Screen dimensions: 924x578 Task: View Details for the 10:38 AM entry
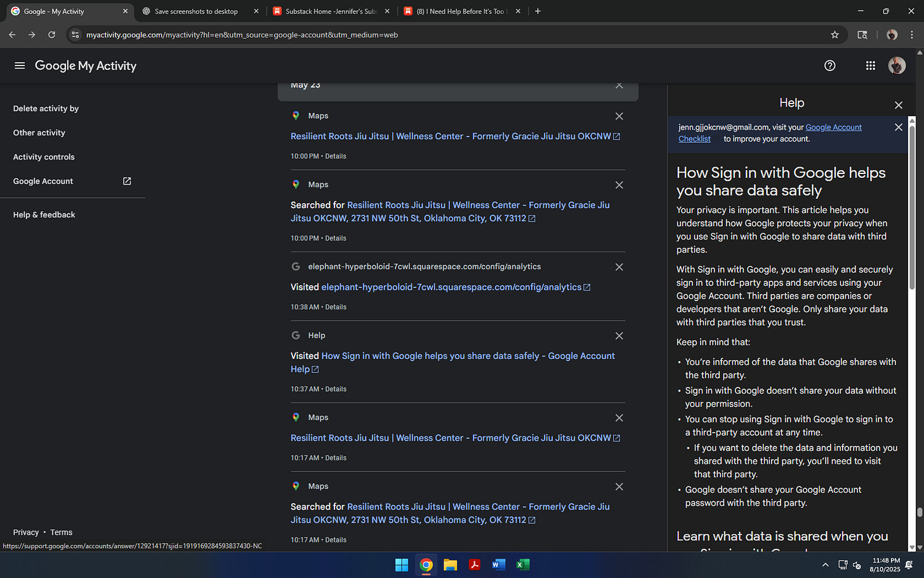[336, 307]
